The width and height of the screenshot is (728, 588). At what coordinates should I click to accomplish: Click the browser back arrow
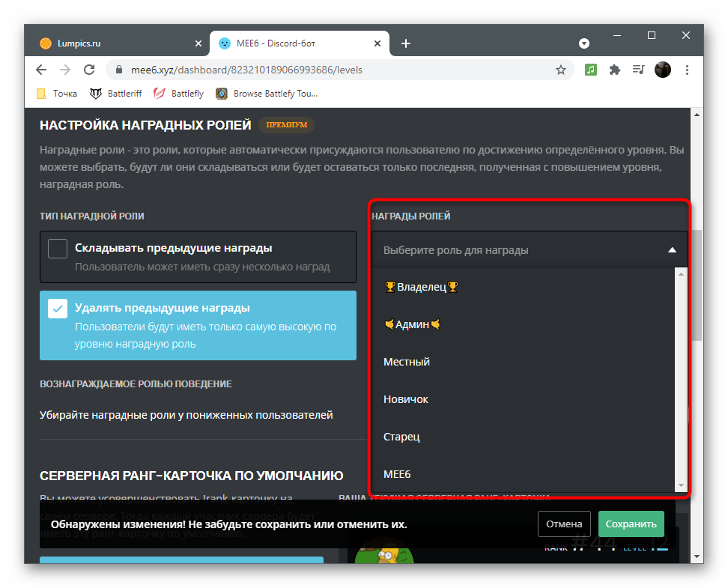point(42,70)
